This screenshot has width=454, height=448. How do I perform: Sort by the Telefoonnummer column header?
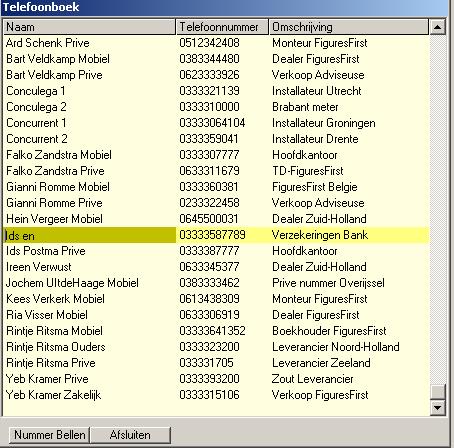coord(222,27)
